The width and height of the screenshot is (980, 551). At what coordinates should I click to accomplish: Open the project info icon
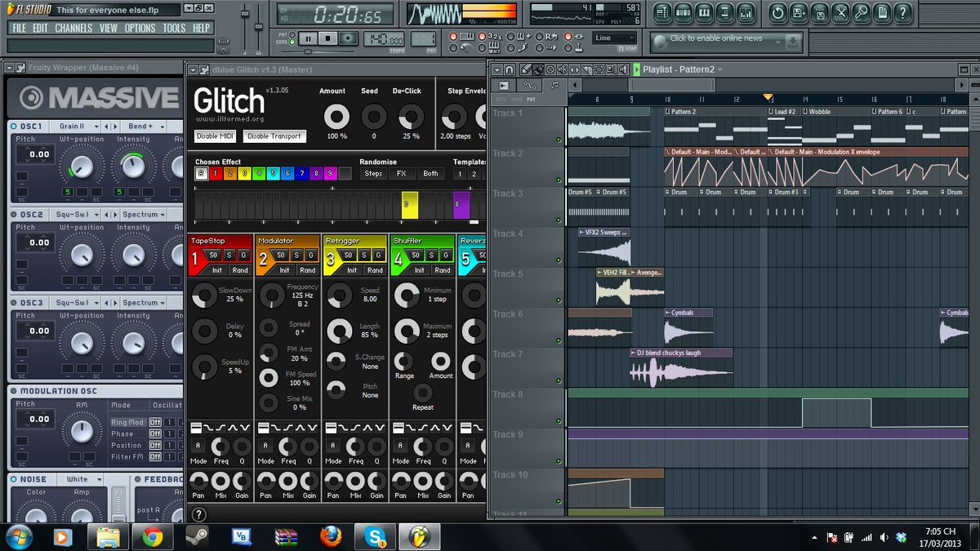[881, 12]
